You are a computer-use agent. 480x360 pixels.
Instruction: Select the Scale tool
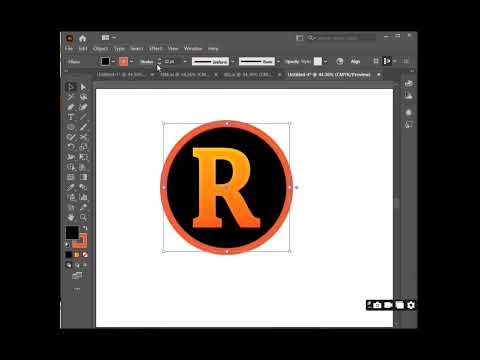coord(83,147)
